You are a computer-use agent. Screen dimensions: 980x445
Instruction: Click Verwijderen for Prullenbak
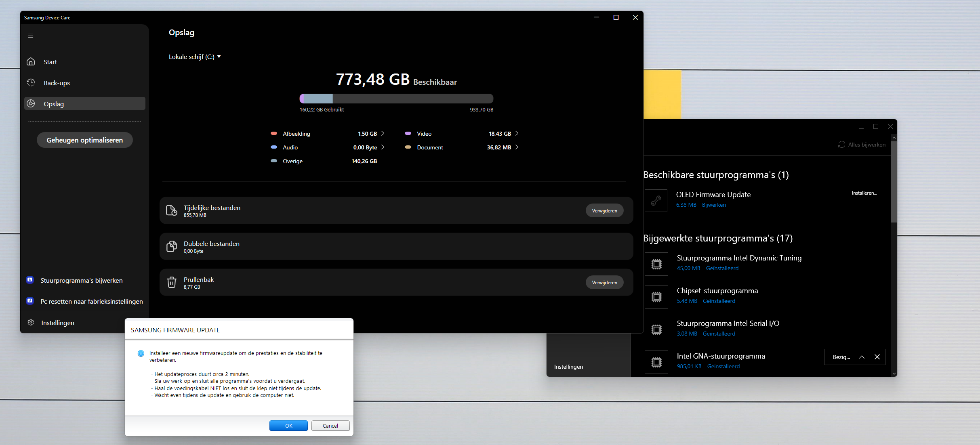pyautogui.click(x=604, y=282)
